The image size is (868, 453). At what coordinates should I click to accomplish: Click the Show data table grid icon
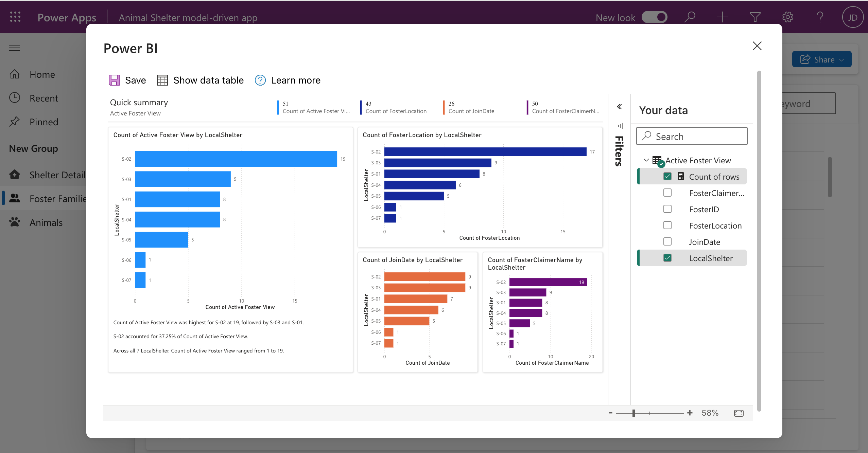coord(162,80)
